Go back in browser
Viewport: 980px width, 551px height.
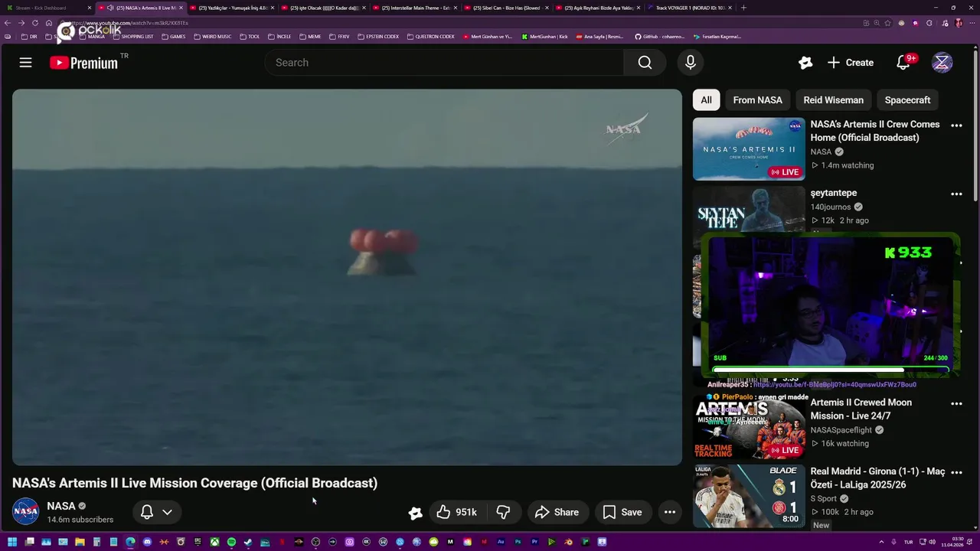coord(8,23)
